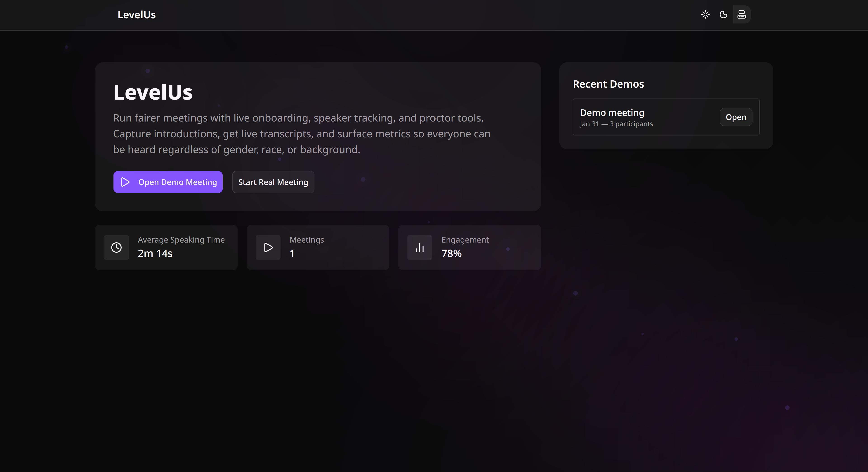
Task: Click the bar chart Engagement icon
Action: pyautogui.click(x=420, y=248)
